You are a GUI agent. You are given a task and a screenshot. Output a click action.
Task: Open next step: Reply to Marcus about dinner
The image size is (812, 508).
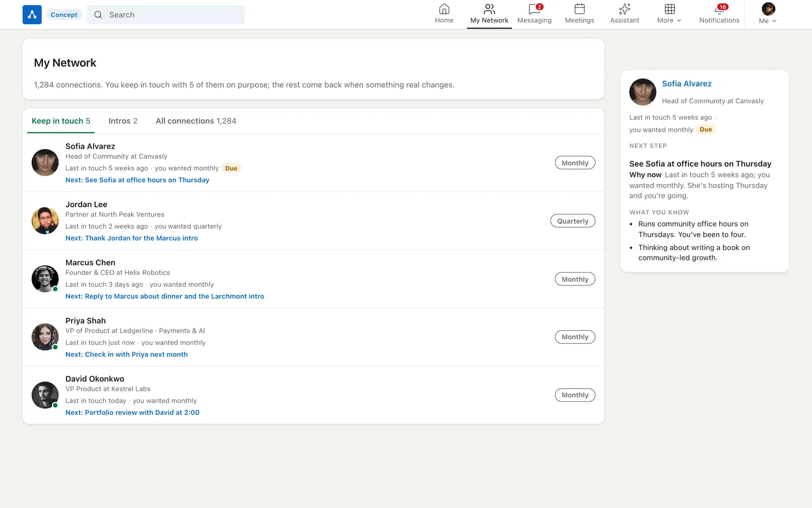[x=165, y=296]
